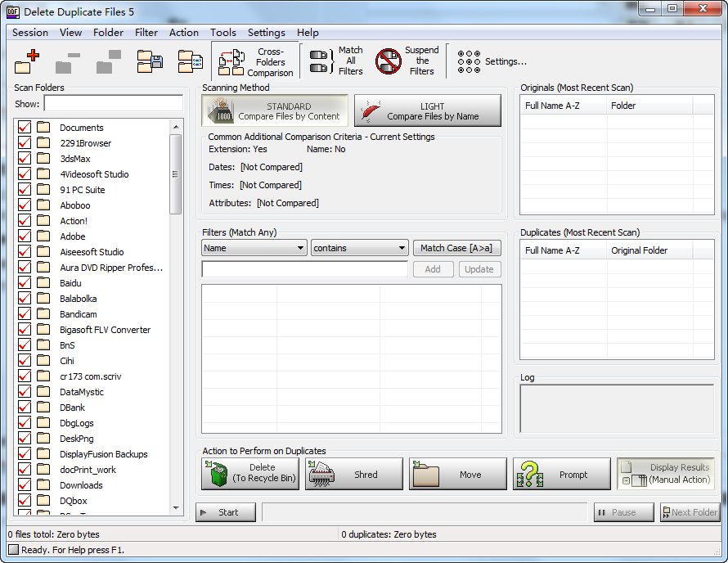Uncheck the Adobe folder checkbox
The width and height of the screenshot is (728, 563).
[24, 236]
